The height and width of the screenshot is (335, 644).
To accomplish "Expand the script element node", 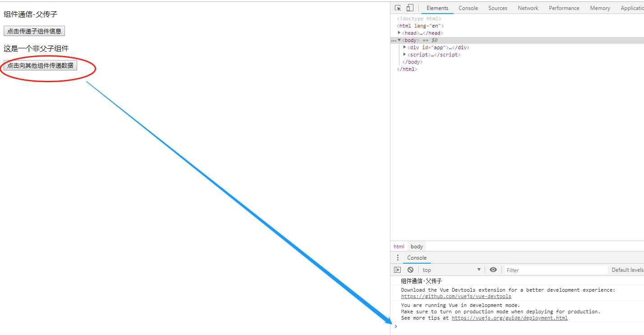I will tap(405, 55).
